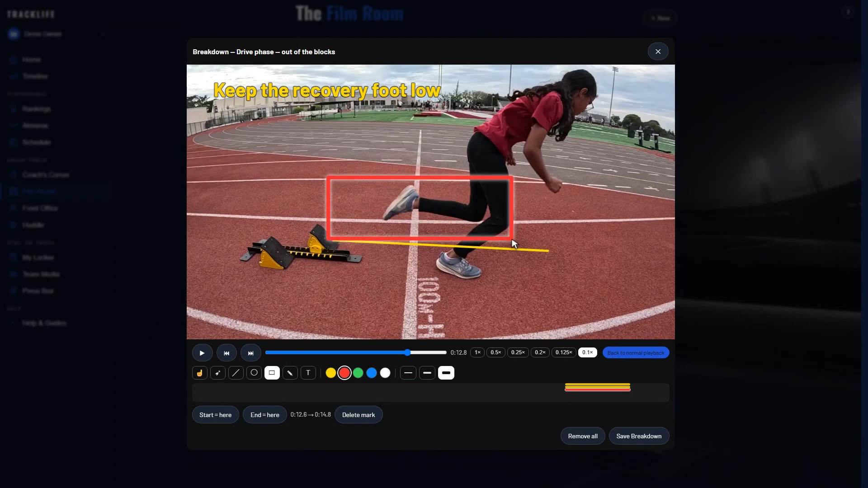Select the red mark bar in the marks track
This screenshot has height=488, width=868.
click(598, 390)
